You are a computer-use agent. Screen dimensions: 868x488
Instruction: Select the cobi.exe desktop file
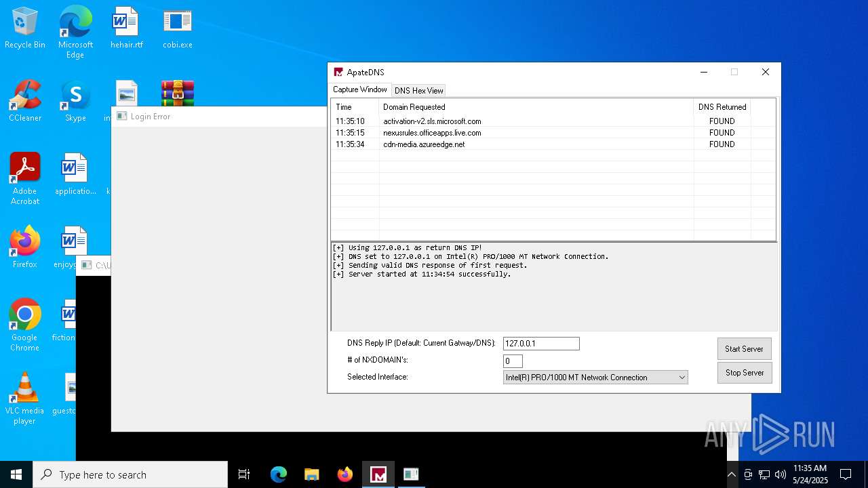(177, 28)
